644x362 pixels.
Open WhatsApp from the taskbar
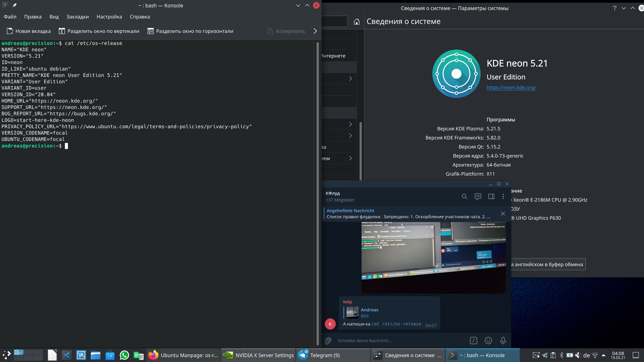click(x=124, y=355)
